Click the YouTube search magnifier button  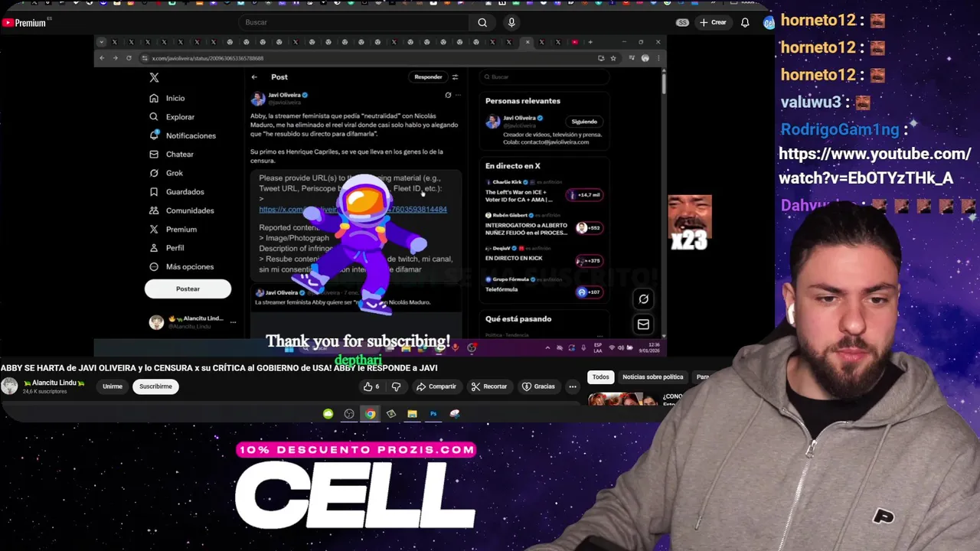[x=482, y=23]
